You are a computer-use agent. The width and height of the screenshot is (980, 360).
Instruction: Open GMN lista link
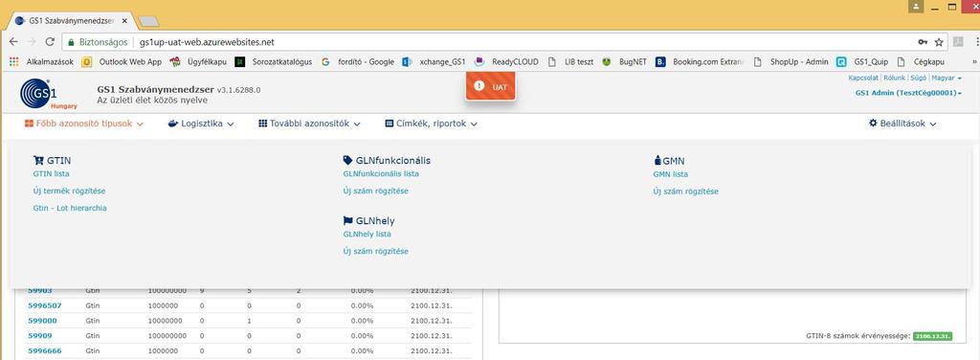671,174
